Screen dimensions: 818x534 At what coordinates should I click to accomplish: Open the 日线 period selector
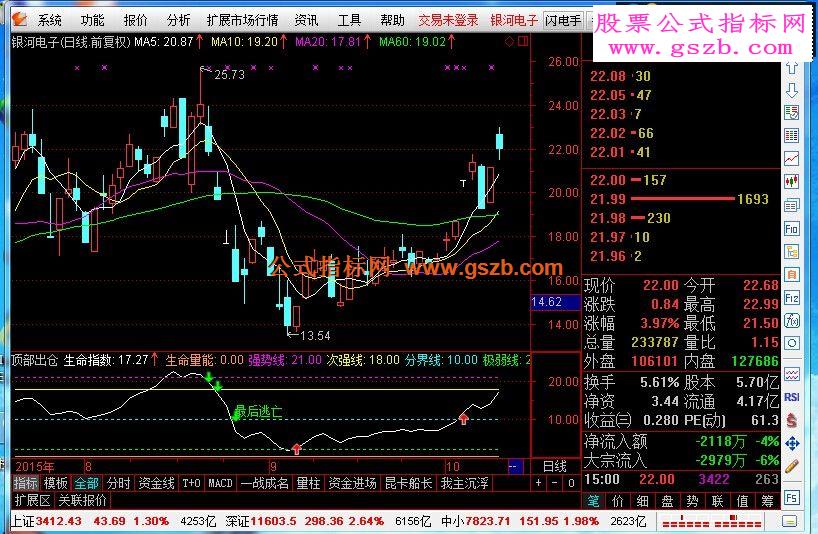tap(555, 466)
